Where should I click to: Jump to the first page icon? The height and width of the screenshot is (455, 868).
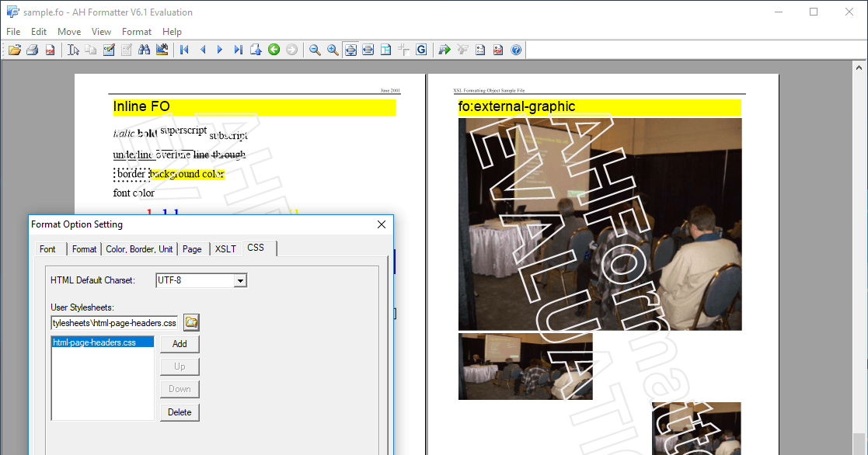[x=183, y=49]
